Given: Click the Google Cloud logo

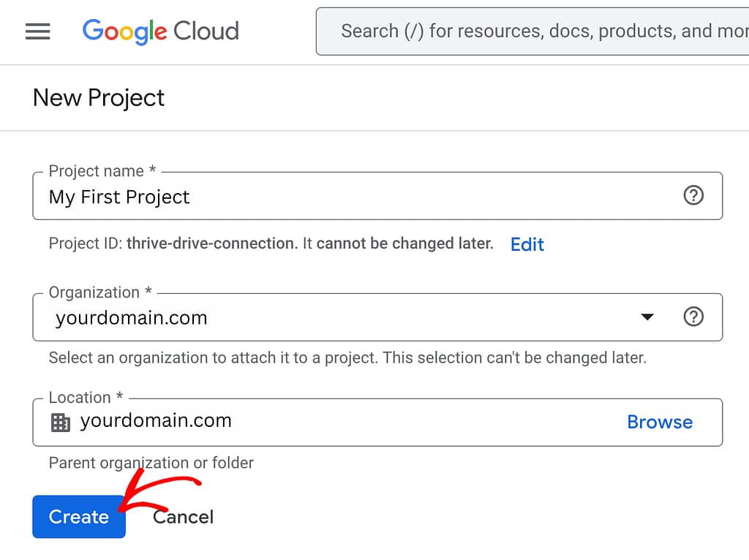Looking at the screenshot, I should coord(160,31).
